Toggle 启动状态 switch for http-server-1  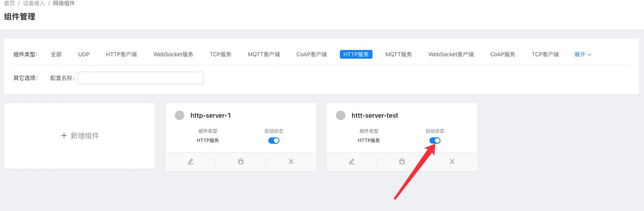coord(274,141)
